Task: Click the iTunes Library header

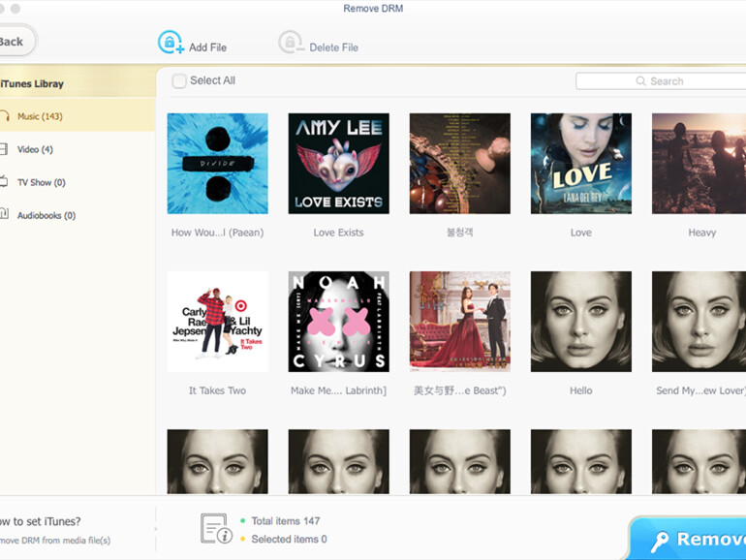Action: point(32,83)
